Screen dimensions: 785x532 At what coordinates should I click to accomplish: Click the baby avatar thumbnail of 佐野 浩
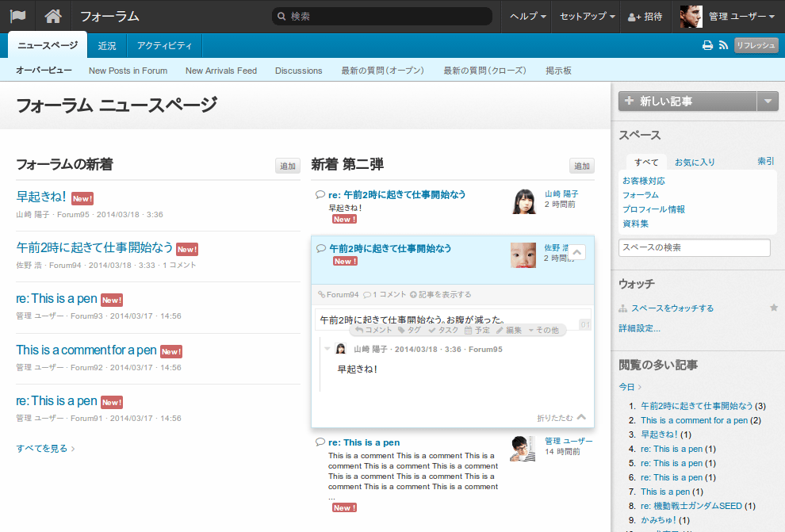pos(523,255)
